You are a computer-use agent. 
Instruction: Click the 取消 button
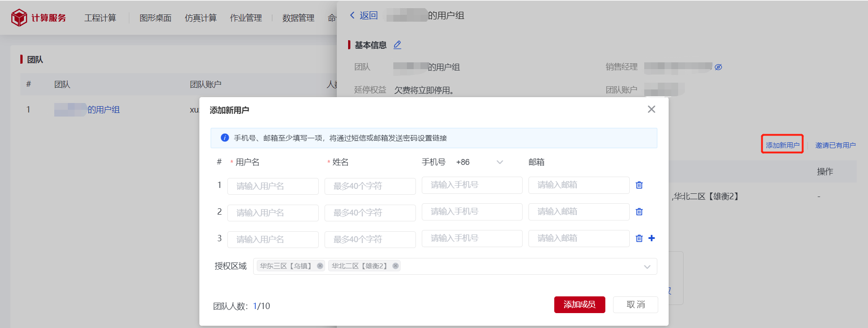635,305
